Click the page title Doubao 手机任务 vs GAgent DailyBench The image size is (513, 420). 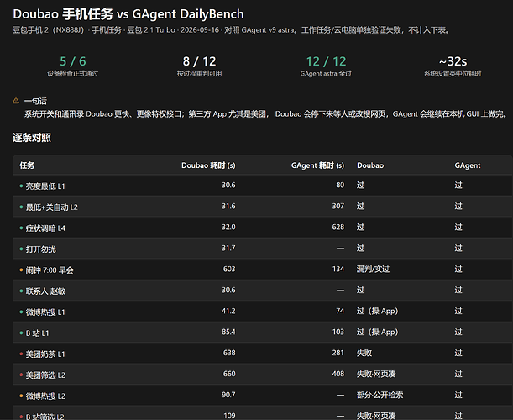click(x=128, y=14)
